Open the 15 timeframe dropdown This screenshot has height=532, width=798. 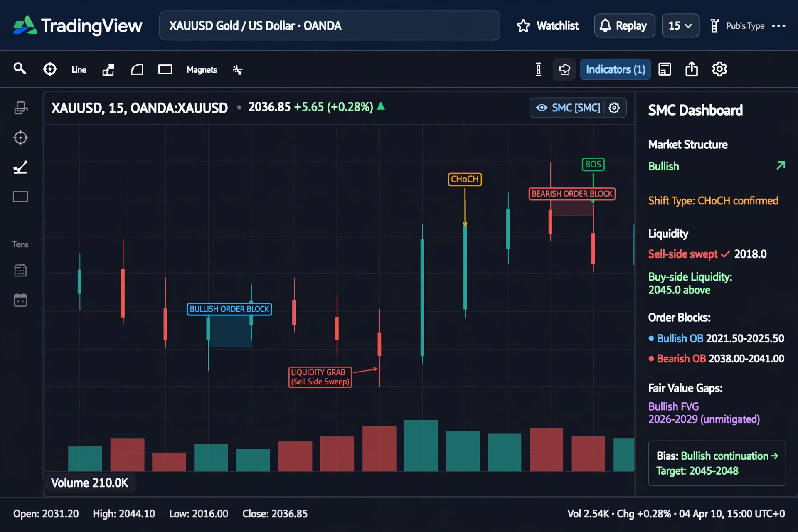680,26
